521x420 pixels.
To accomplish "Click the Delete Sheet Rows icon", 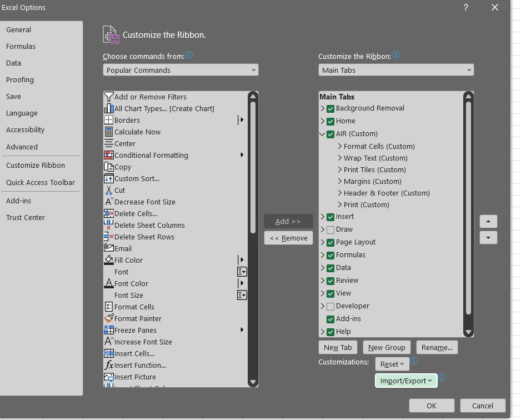I will pyautogui.click(x=109, y=237).
